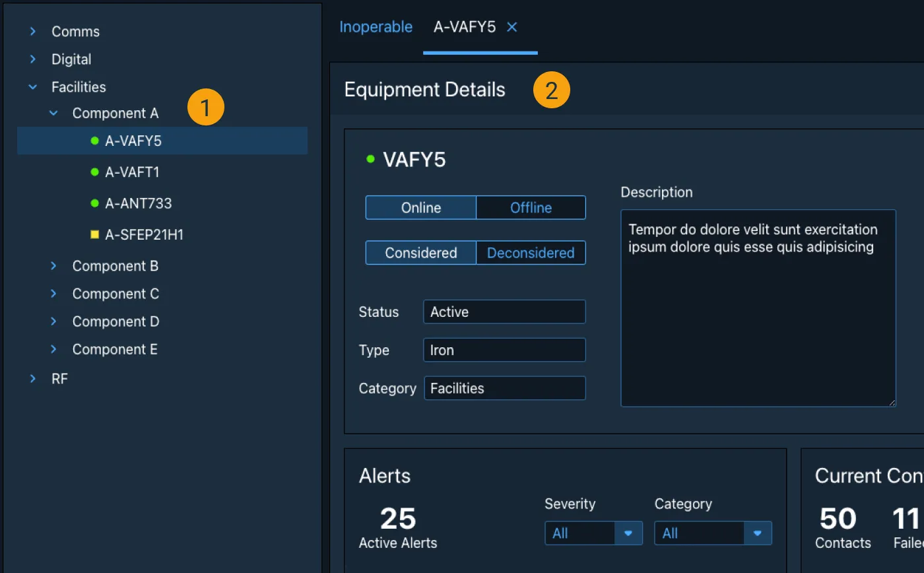
Task: Click the green status indicator next to VAFY5 heading
Action: [x=370, y=159]
